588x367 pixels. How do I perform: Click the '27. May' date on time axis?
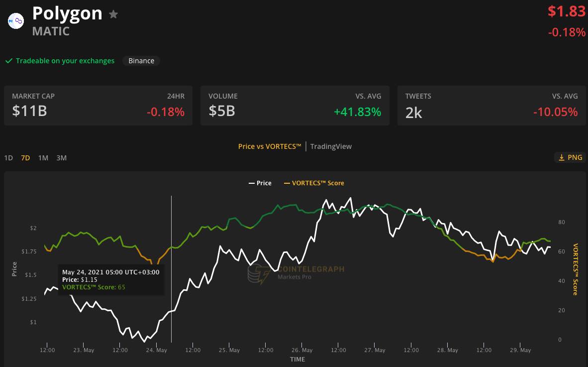click(375, 350)
